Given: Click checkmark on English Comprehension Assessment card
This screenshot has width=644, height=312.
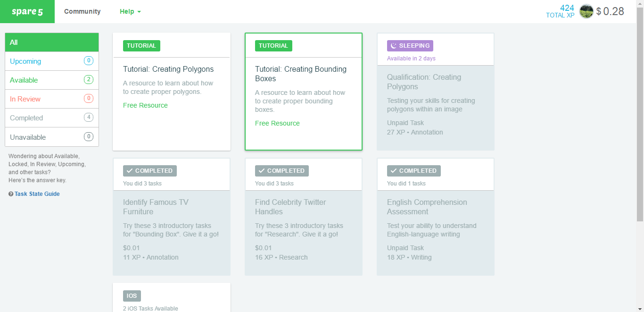Looking at the screenshot, I should pyautogui.click(x=394, y=171).
